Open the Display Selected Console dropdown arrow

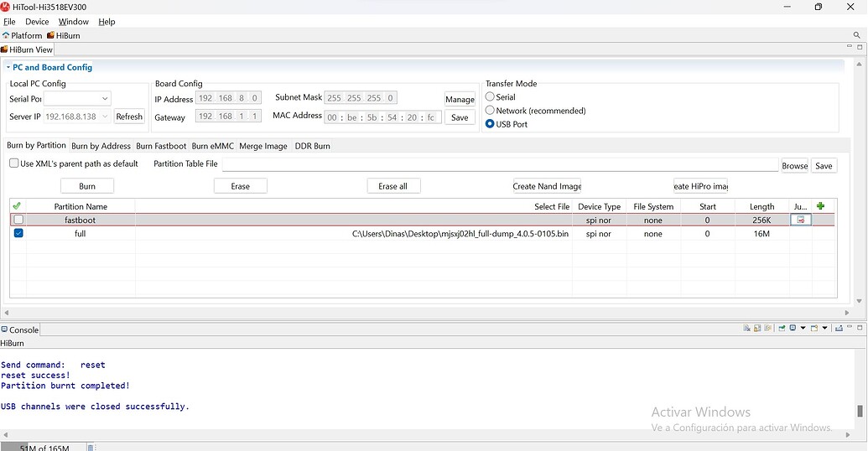[803, 328]
